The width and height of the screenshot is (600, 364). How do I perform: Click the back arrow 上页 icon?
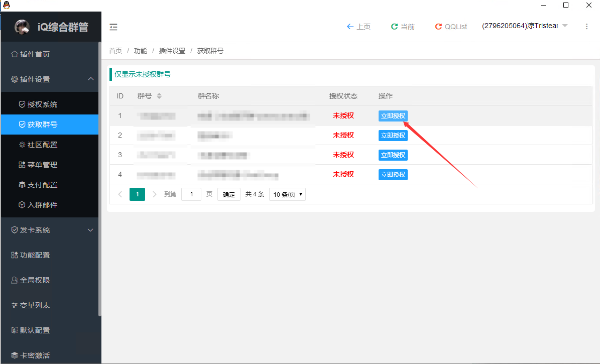(350, 27)
